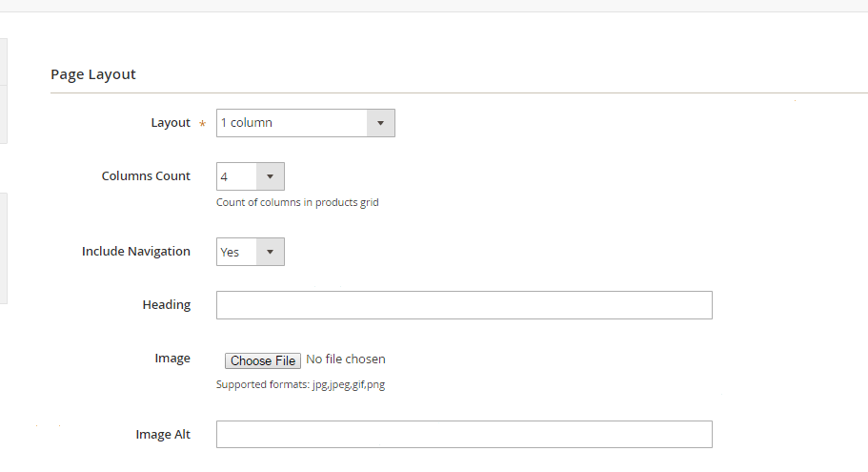
Task: Click the Include Navigation arrow icon
Action: click(270, 252)
